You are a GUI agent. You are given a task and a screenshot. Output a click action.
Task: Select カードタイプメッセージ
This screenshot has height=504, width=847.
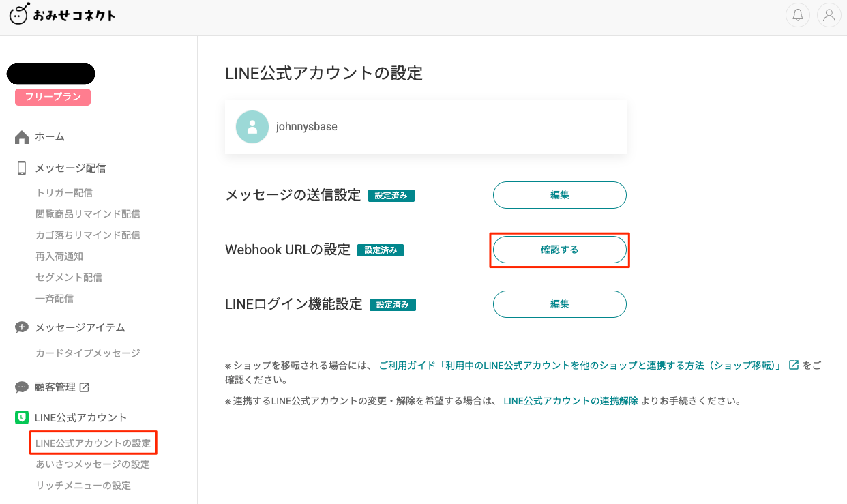87,353
